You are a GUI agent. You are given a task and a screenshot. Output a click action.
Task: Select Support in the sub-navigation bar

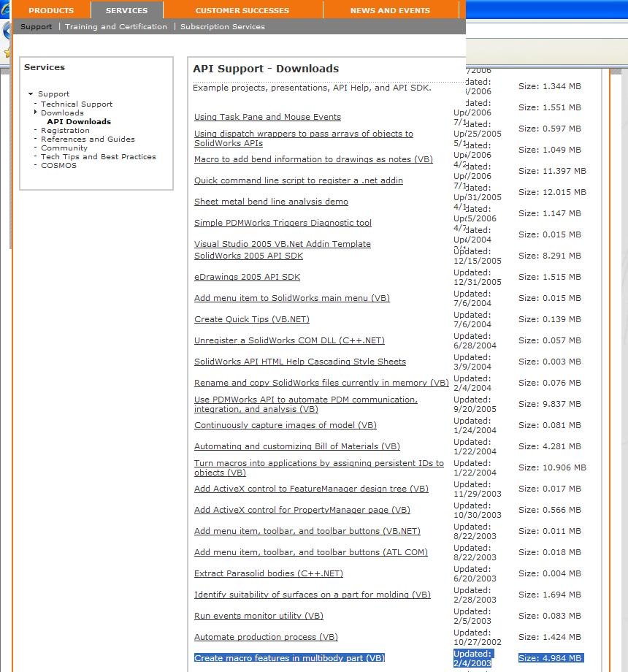(36, 26)
